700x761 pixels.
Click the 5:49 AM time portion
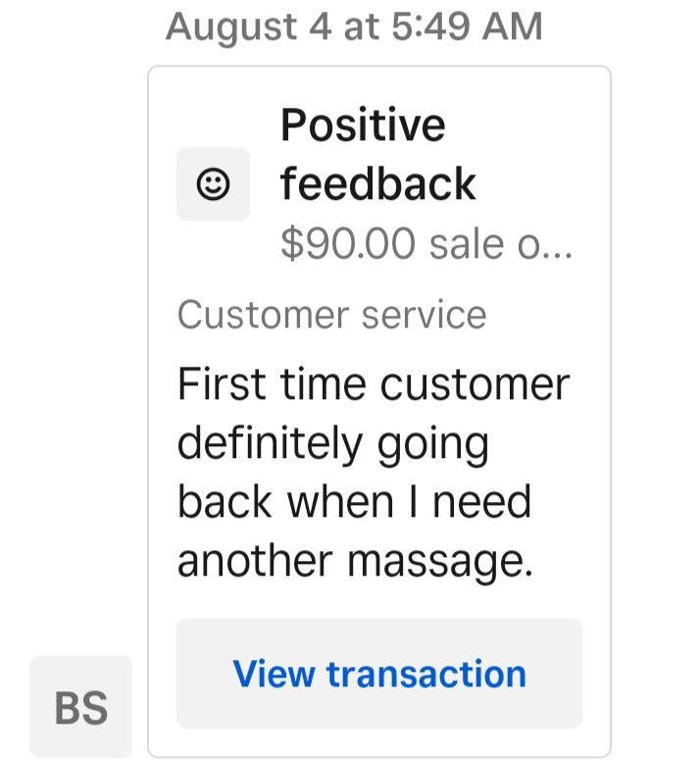(467, 26)
